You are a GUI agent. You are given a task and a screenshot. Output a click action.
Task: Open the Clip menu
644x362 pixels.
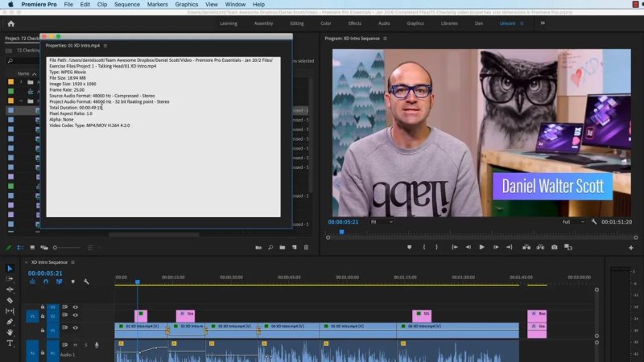[102, 4]
